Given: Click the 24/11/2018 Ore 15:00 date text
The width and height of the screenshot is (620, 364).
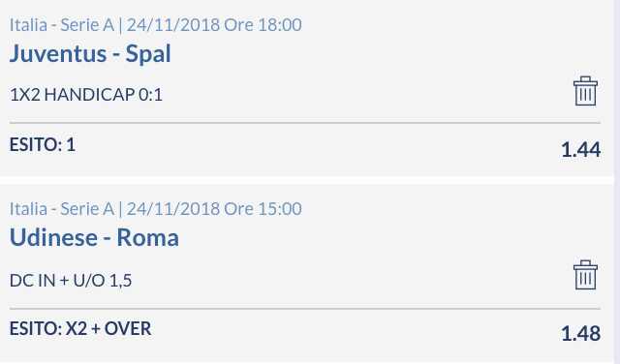Looking at the screenshot, I should click(x=214, y=209).
